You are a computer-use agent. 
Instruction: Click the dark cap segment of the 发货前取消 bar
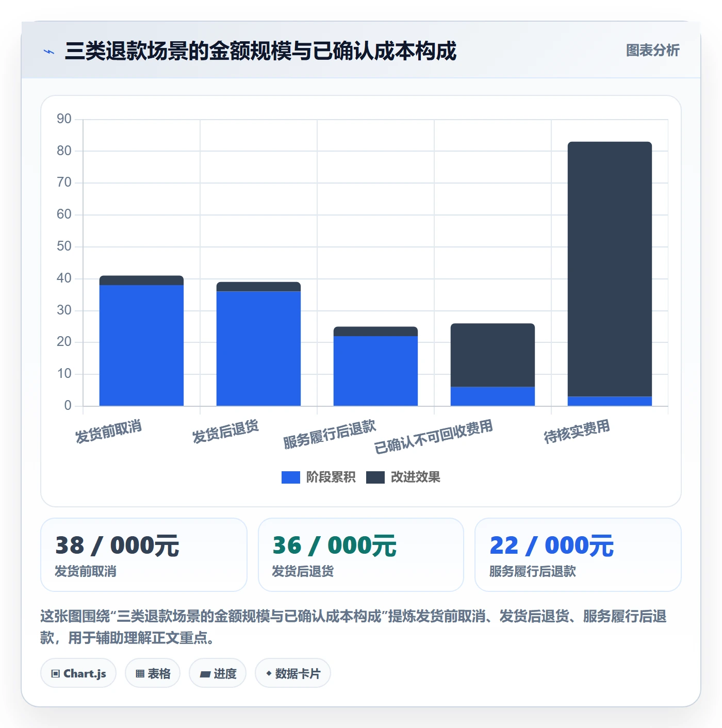[141, 280]
